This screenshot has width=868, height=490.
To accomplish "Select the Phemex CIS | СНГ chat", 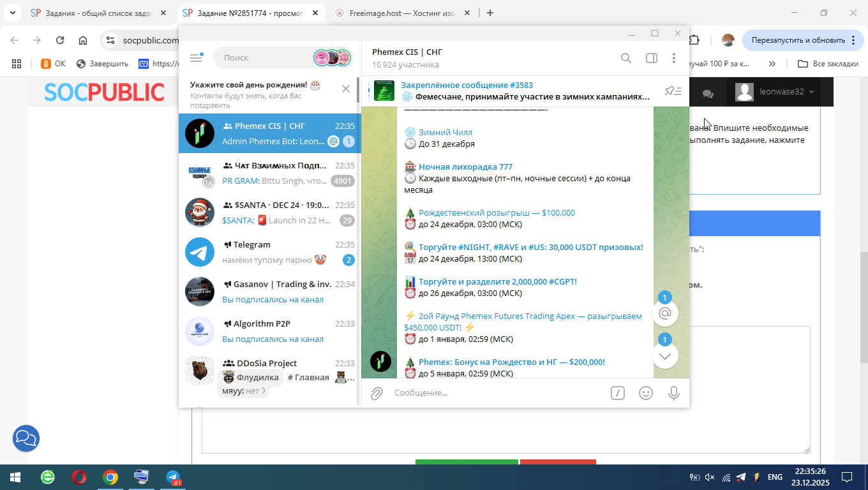I will point(269,133).
